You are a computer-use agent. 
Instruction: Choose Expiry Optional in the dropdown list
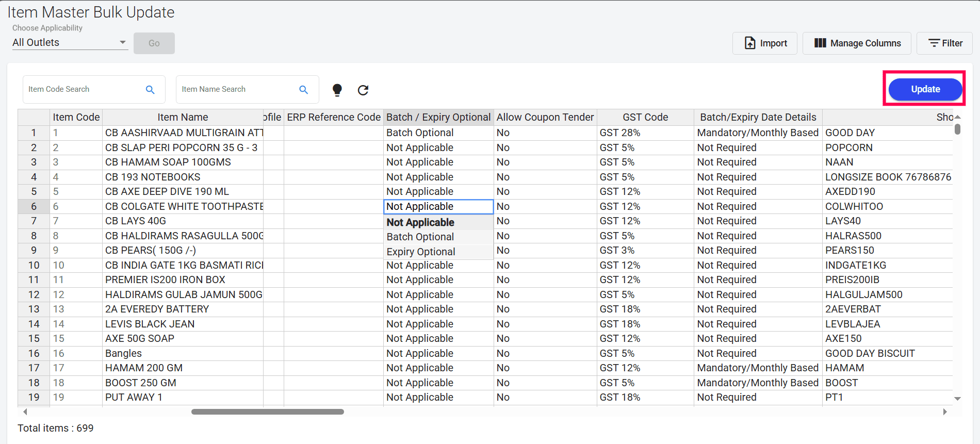(x=421, y=252)
